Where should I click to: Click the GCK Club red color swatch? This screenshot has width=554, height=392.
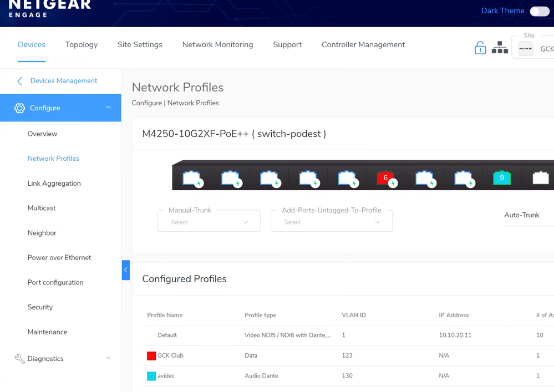pyautogui.click(x=151, y=355)
